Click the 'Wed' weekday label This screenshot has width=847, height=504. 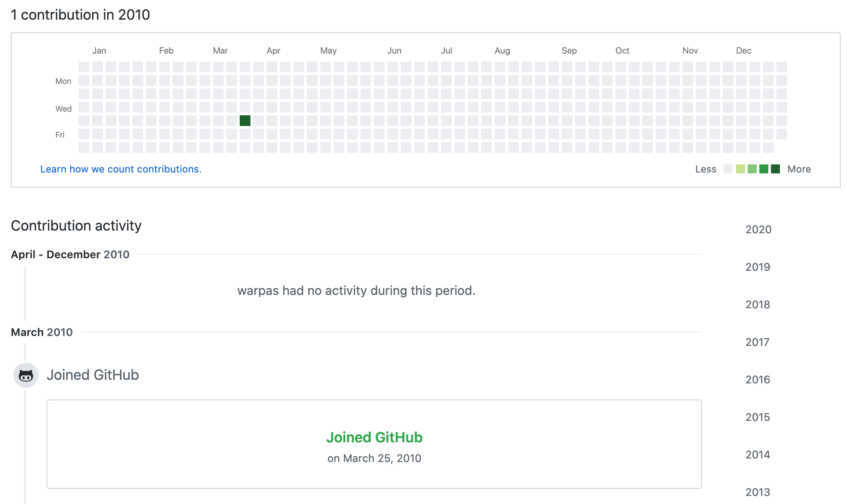click(64, 109)
